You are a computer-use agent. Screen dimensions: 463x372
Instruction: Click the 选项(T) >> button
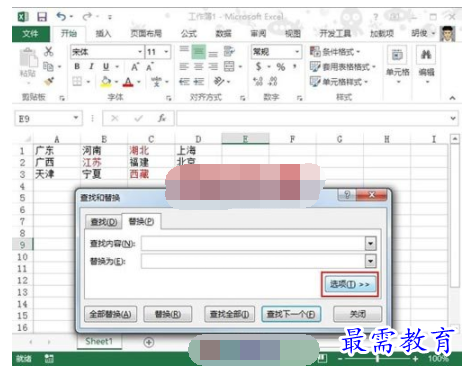(350, 284)
